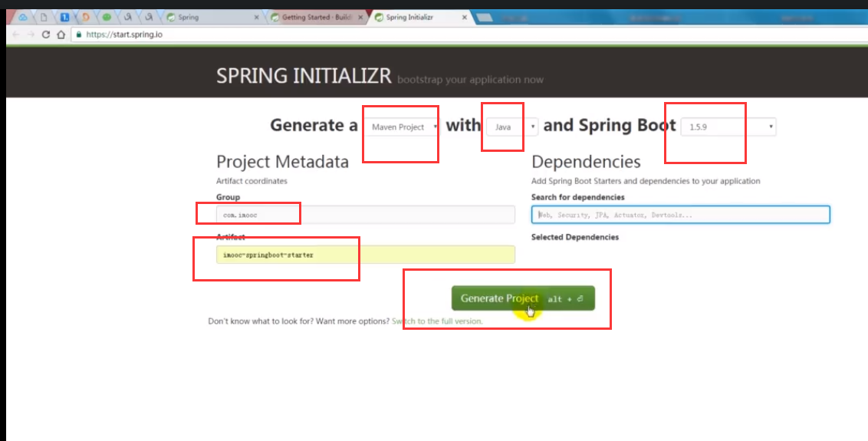Close the Spring tab
The image size is (868, 441).
(x=256, y=17)
